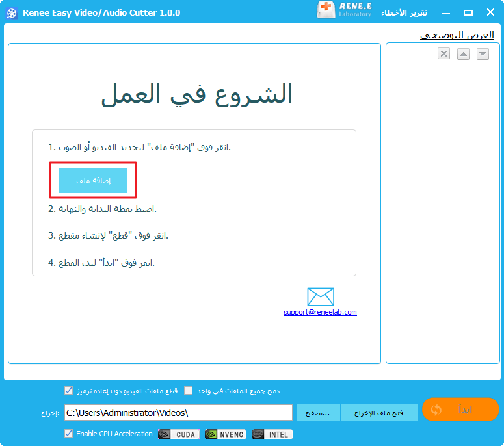Click step 2 text about start and end point
The width and height of the screenshot is (504, 446).
click(102, 209)
